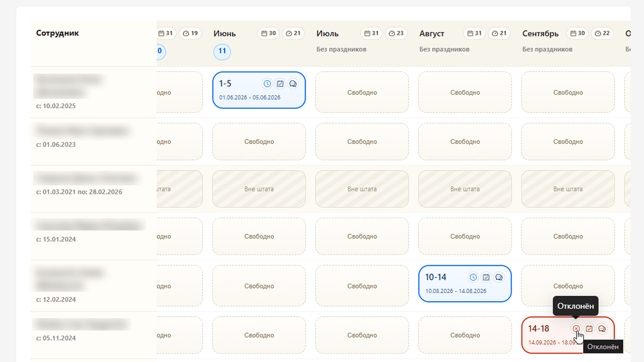Click 'Без праздников' under Сентябрь
The image size is (644, 362).
547,49
